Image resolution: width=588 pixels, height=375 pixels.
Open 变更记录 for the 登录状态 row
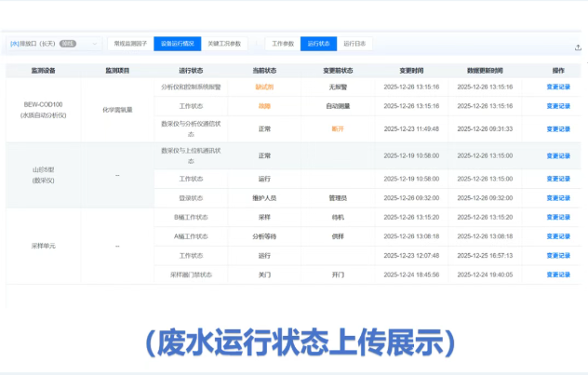point(558,197)
